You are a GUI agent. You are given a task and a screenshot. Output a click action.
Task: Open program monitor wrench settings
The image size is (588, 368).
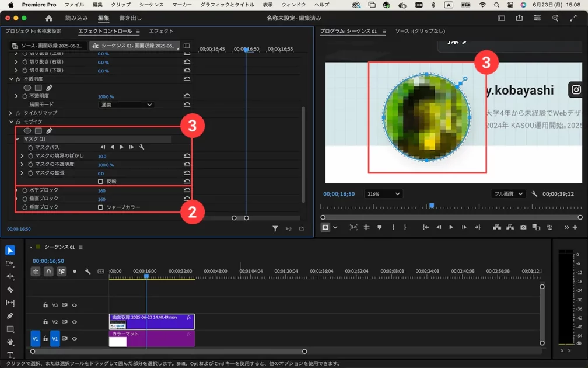pos(534,194)
